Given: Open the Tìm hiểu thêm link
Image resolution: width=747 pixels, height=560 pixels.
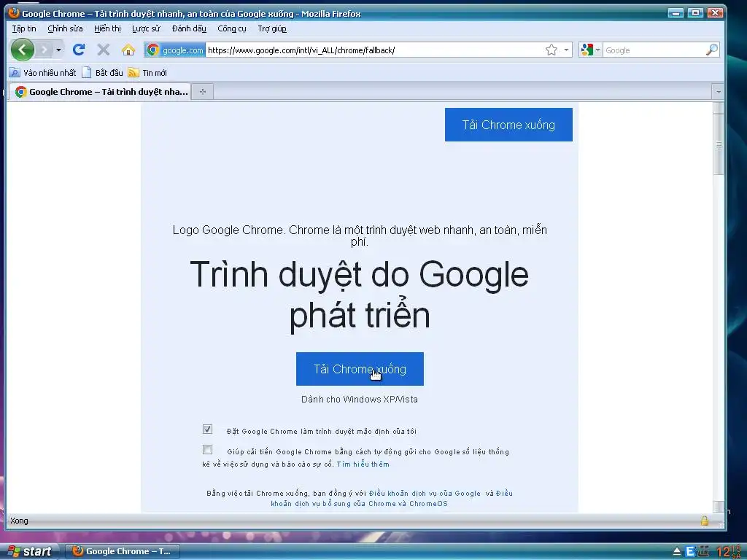Looking at the screenshot, I should [363, 464].
